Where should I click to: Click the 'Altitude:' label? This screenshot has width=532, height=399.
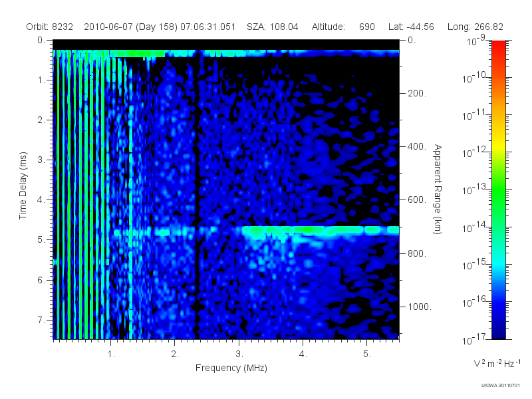tap(329, 27)
